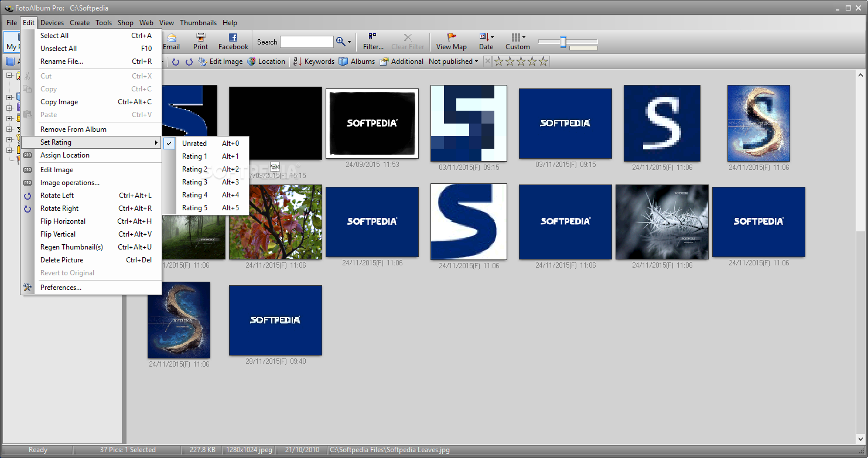
Task: Click the X clear-rating icon beside the stars
Action: pos(487,61)
